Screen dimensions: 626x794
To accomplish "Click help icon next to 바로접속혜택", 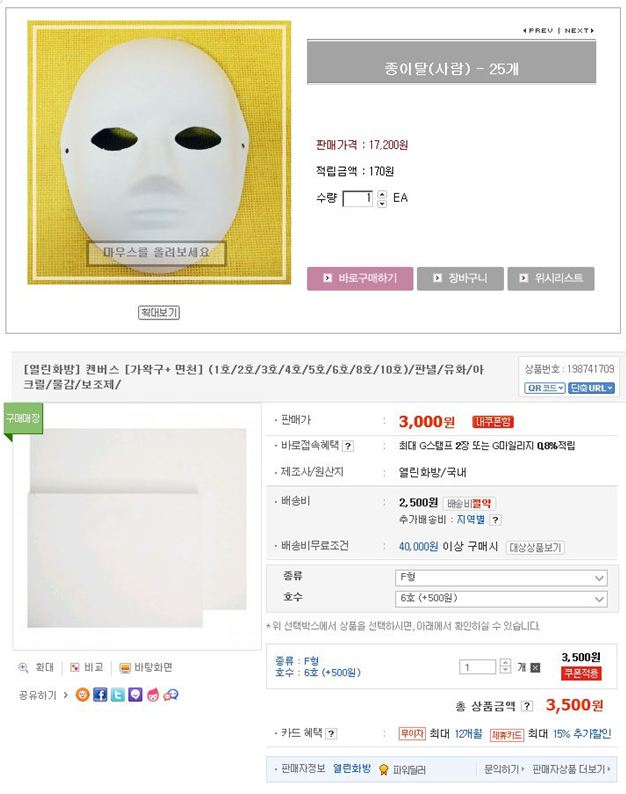I will pos(348,446).
